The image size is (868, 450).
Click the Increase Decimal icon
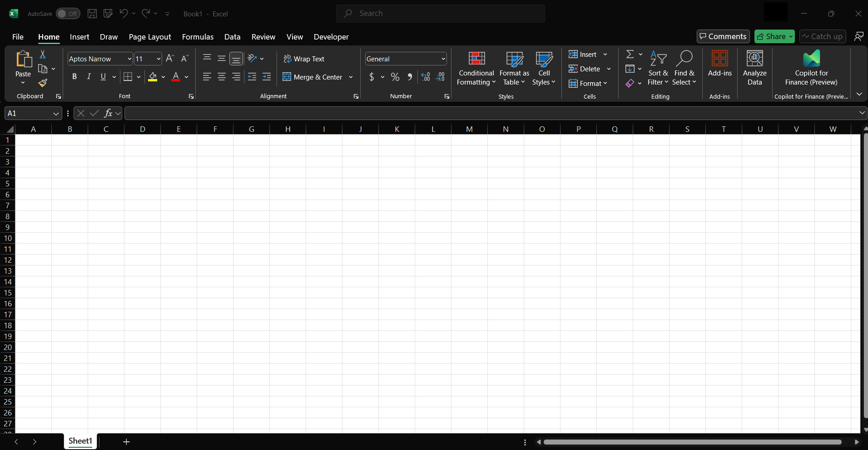point(426,77)
